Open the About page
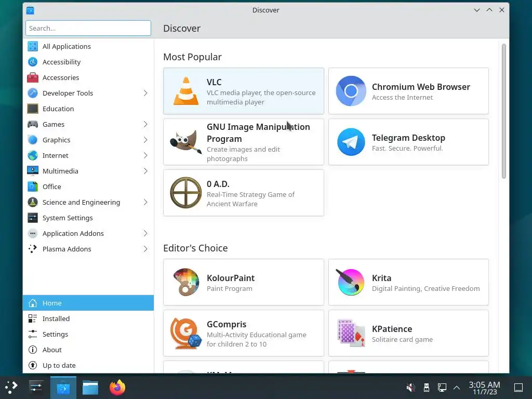Image resolution: width=532 pixels, height=399 pixels. point(88,350)
